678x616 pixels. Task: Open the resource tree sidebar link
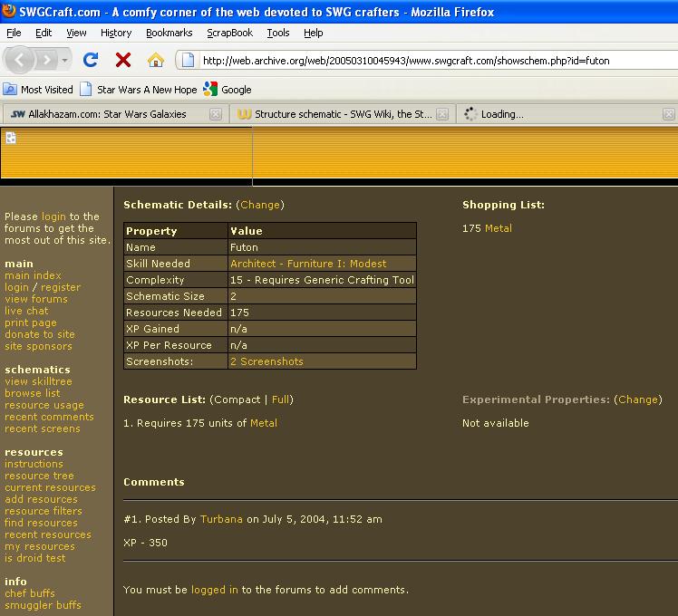pos(39,476)
